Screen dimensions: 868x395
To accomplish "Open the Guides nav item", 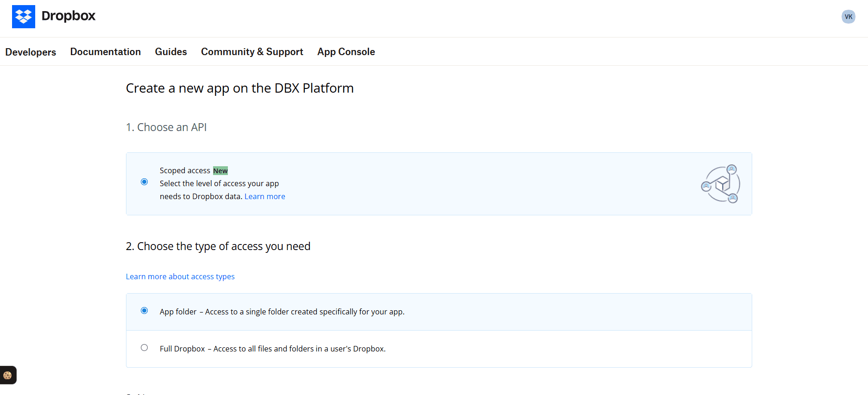I will pyautogui.click(x=171, y=52).
